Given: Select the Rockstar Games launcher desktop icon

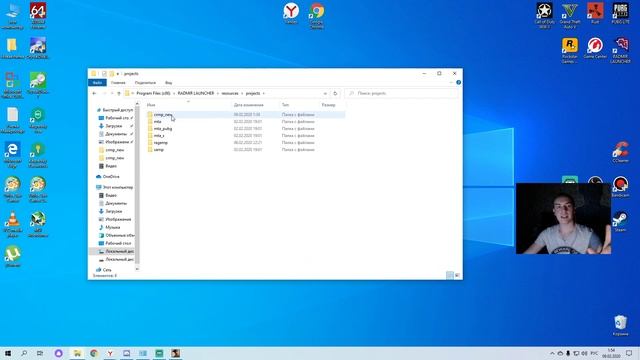Looking at the screenshot, I should [x=569, y=51].
